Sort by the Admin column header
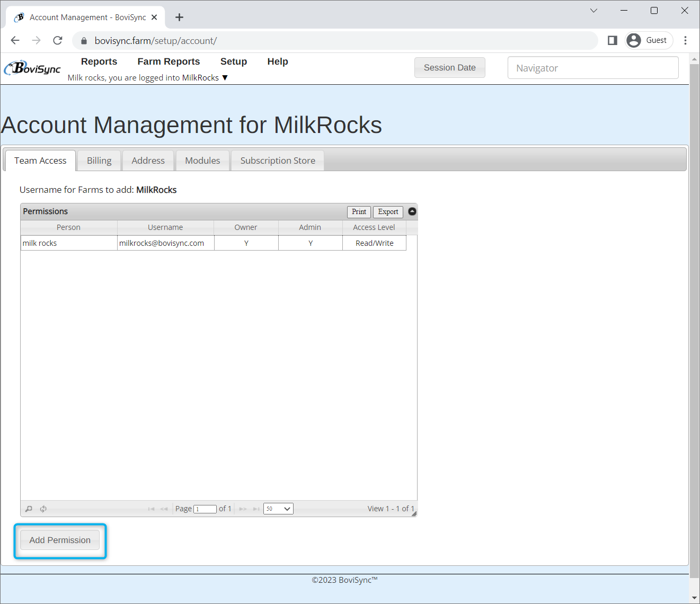 tap(310, 227)
